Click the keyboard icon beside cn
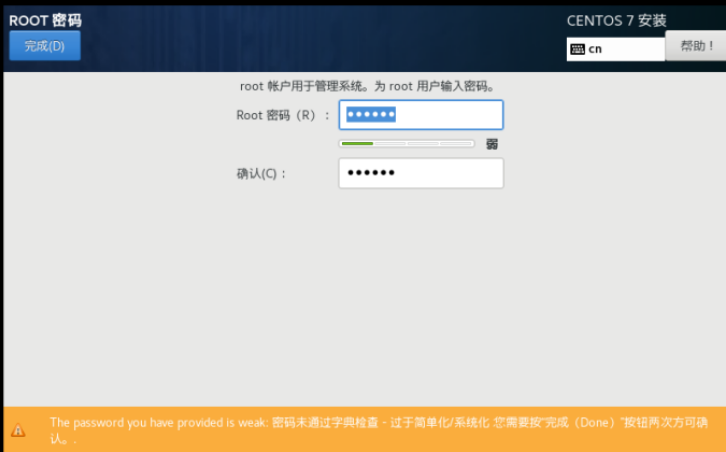 tap(577, 49)
